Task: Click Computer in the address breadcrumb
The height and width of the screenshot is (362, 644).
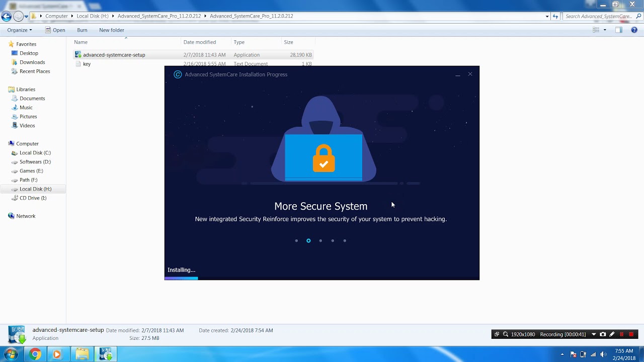Action: (x=56, y=16)
